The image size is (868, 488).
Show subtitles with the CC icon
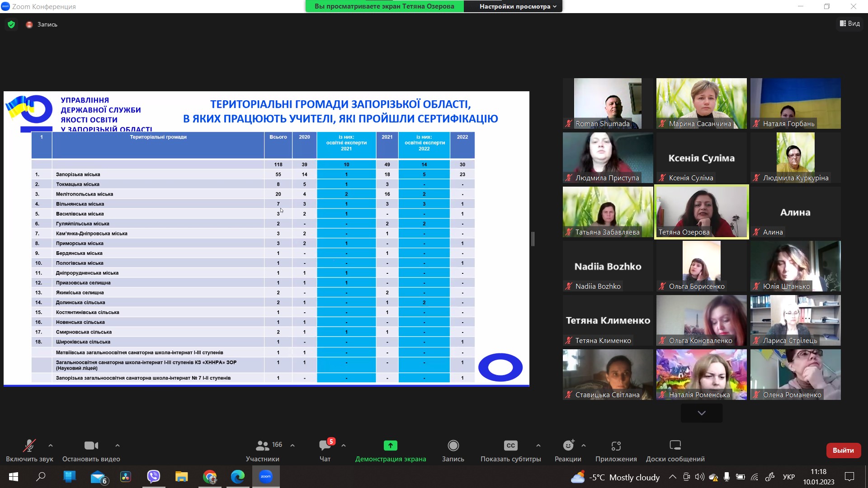pos(510,446)
